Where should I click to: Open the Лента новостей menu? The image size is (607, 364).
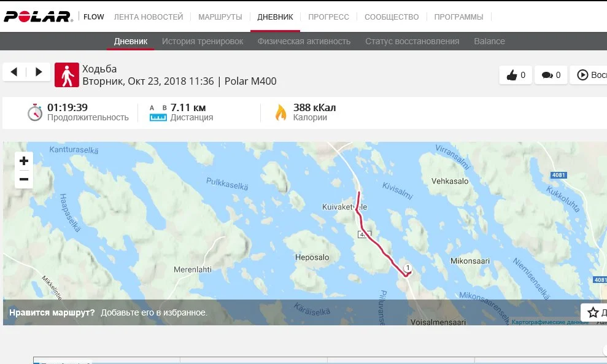[149, 17]
